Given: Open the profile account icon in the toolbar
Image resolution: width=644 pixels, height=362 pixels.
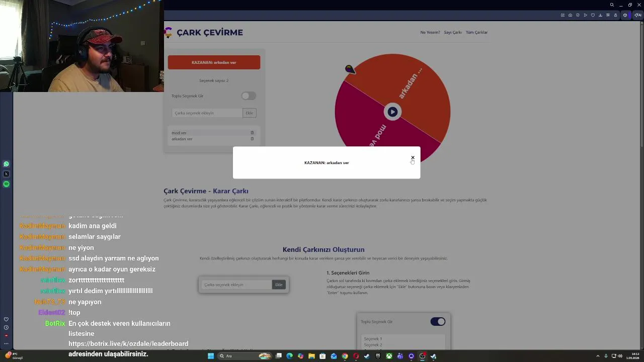Looking at the screenshot, I should (615, 15).
